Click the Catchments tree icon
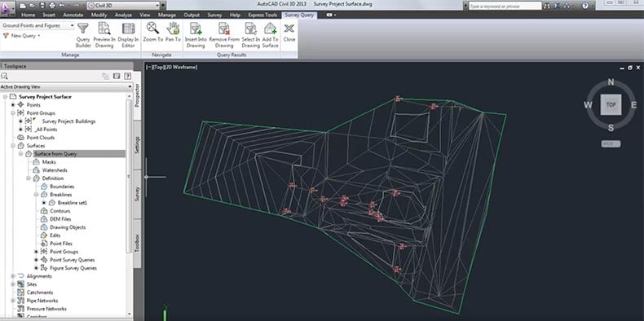This screenshot has width=644, height=321. 21,292
